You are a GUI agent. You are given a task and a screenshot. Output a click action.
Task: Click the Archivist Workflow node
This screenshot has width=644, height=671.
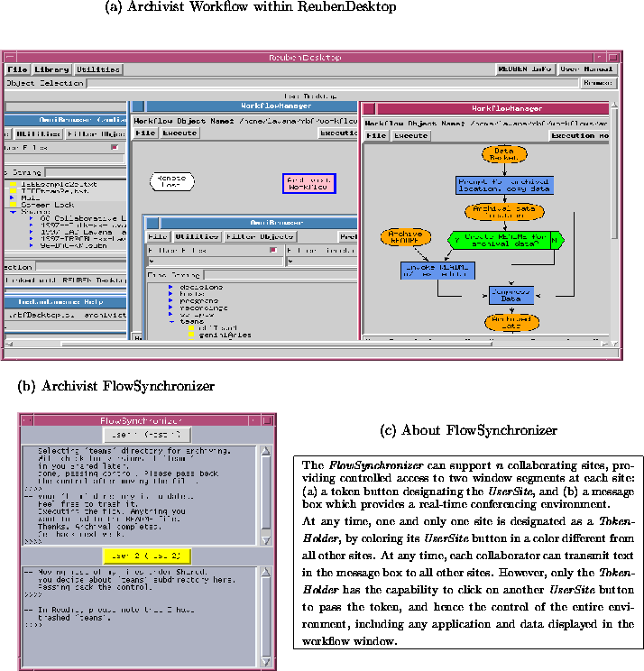pyautogui.click(x=308, y=183)
